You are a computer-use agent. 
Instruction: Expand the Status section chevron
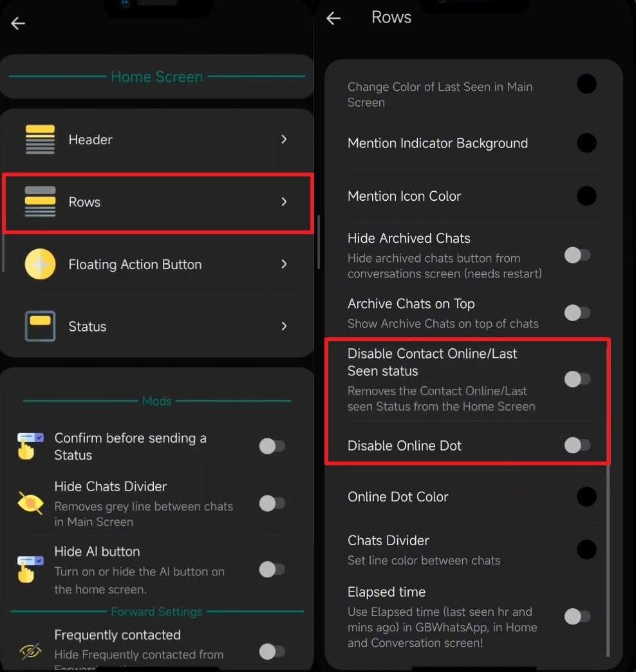(x=284, y=326)
